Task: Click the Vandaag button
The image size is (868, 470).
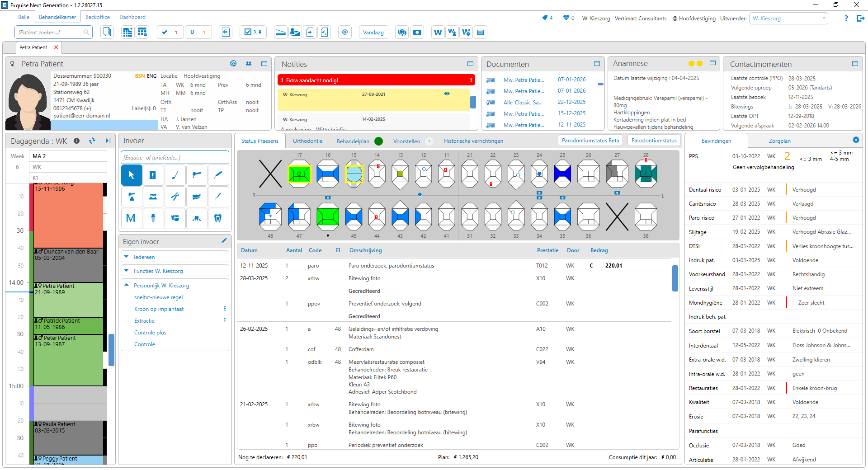Action: [373, 33]
